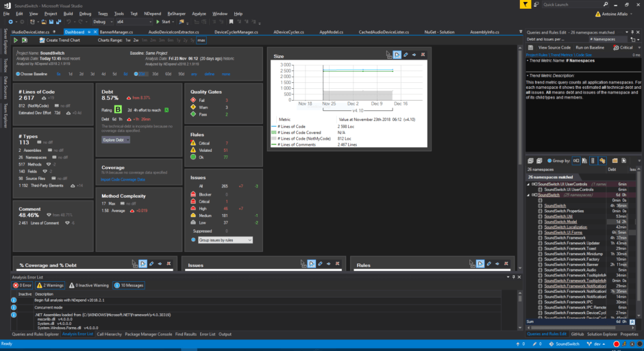Click the bookmark toolbar icon
644x351 pixels.
pos(232,22)
